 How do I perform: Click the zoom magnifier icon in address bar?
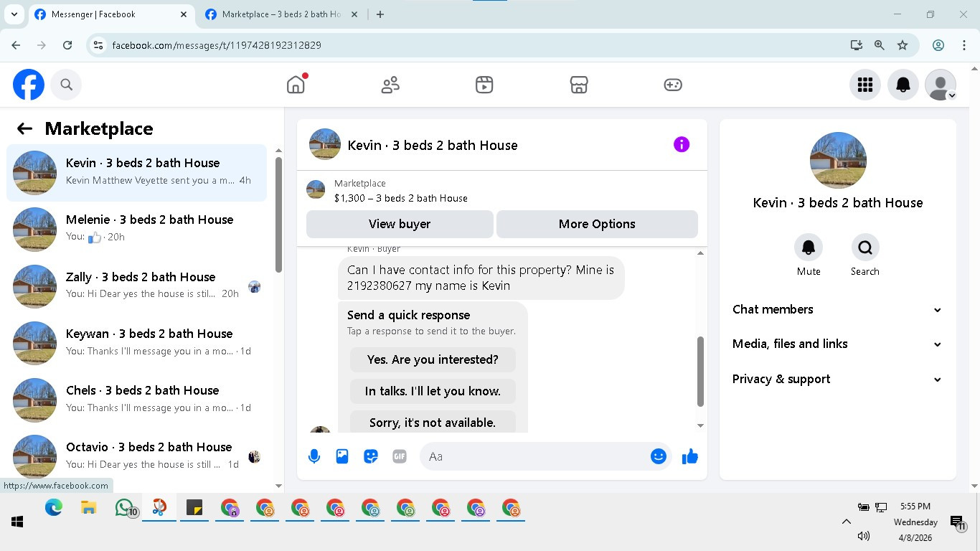[x=880, y=45]
